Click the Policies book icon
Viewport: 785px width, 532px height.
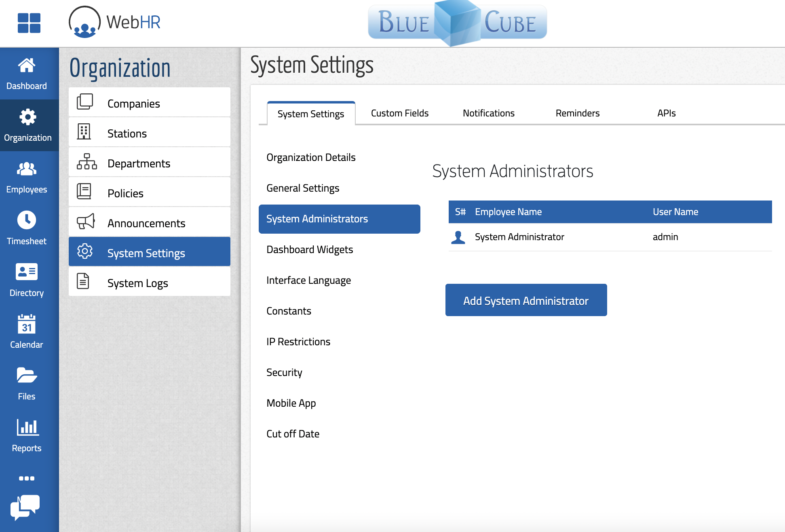[84, 191]
